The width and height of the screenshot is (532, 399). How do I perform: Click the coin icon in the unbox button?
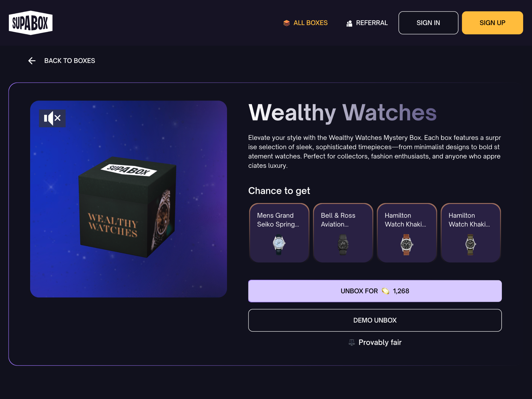(385, 291)
